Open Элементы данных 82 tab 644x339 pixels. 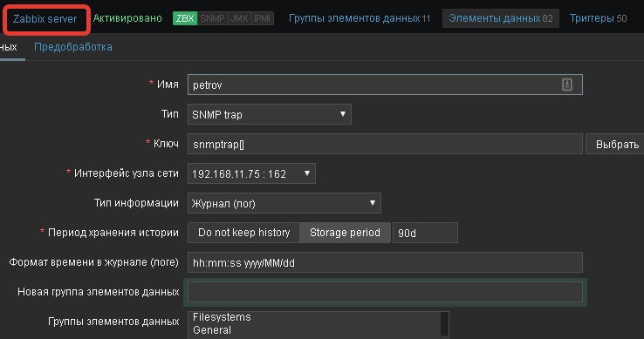point(501,18)
